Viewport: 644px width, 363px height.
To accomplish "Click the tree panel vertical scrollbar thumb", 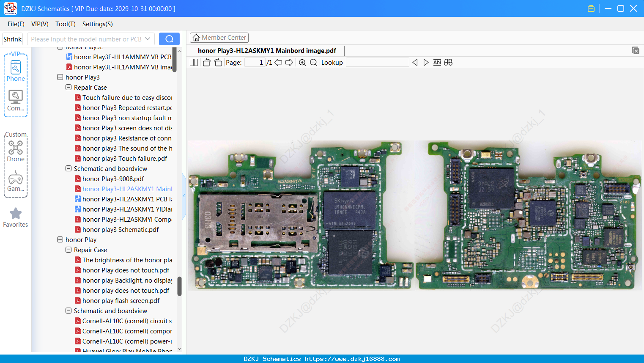I will 179,286.
